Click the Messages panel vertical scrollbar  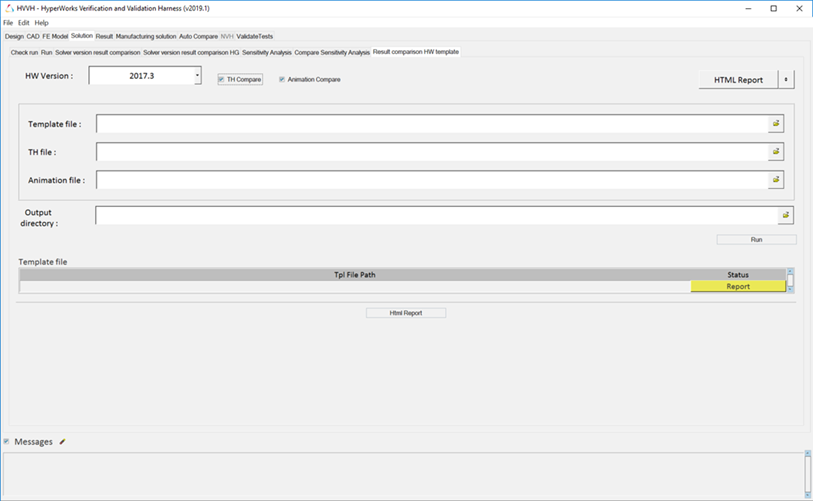tap(808, 474)
